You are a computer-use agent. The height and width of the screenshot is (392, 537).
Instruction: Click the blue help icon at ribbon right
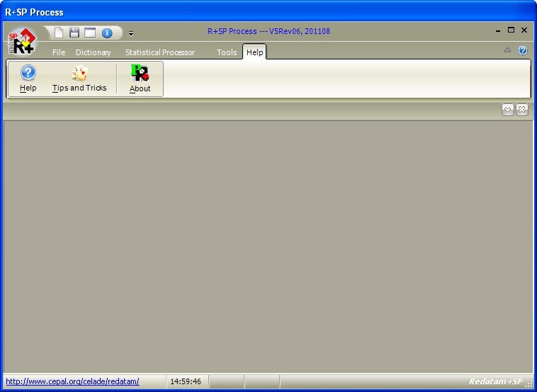pos(523,50)
